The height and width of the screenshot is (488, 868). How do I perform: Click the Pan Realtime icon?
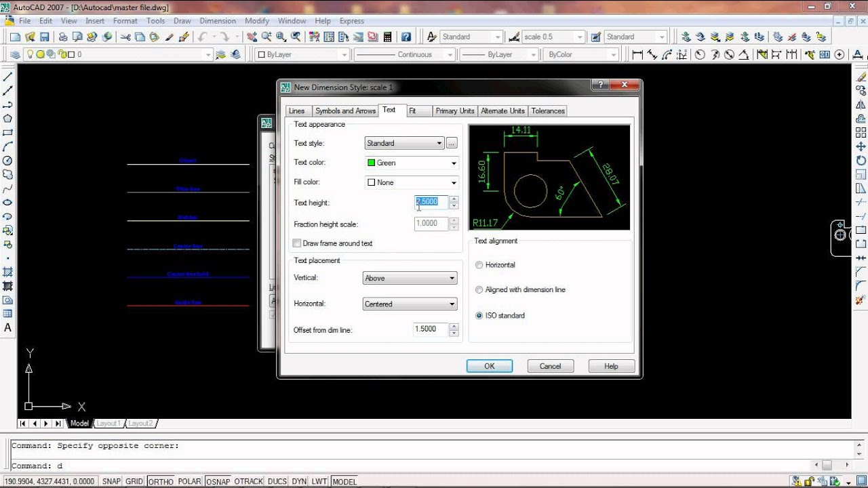click(252, 37)
